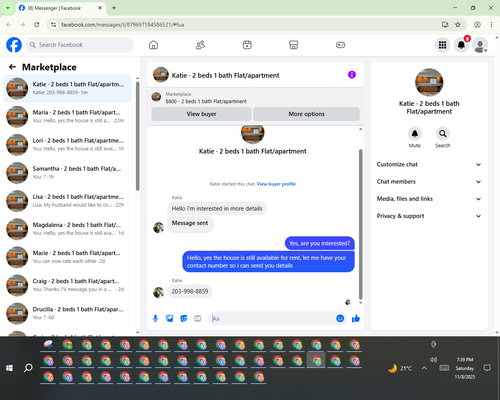This screenshot has width=500, height=400.
Task: Mute the chat using the bell icon
Action: click(415, 134)
